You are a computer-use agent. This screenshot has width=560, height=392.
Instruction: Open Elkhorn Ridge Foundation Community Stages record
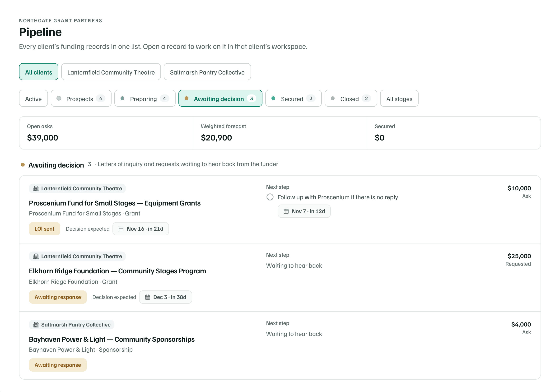[117, 271]
